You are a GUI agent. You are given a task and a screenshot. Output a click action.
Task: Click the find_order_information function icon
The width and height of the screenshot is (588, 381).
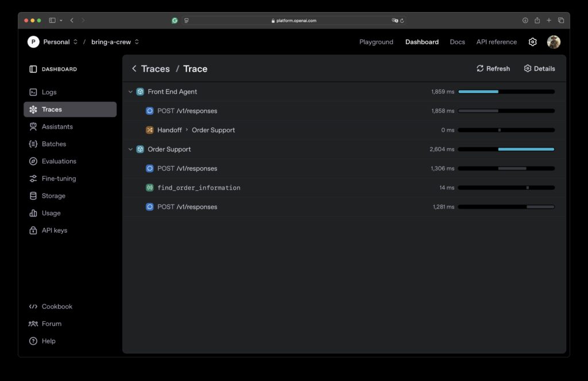tap(150, 187)
